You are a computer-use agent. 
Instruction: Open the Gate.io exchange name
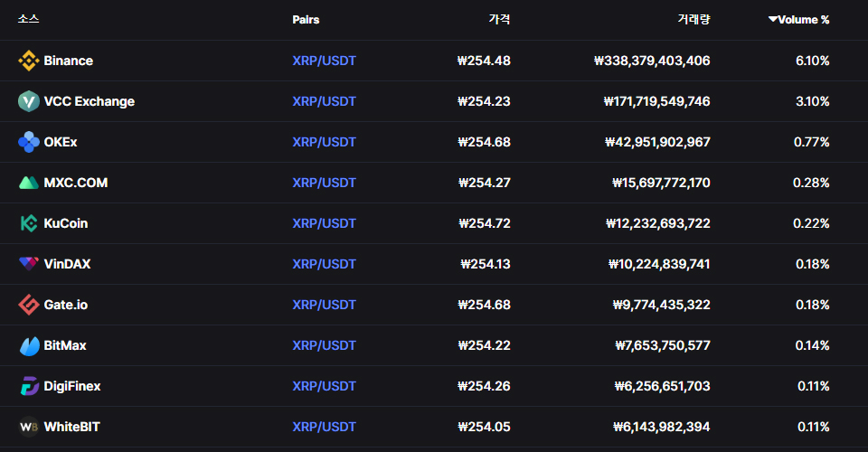point(66,305)
